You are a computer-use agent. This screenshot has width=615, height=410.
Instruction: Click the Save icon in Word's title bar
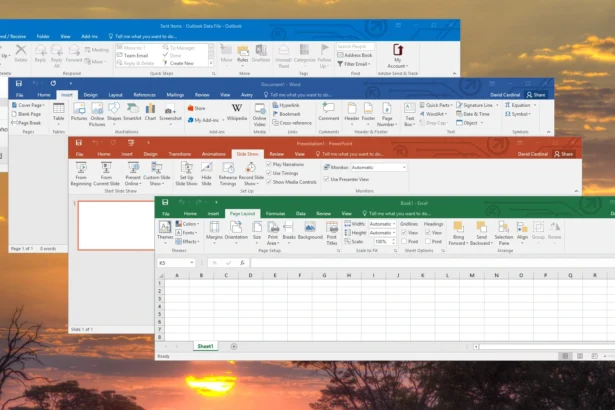[18, 84]
